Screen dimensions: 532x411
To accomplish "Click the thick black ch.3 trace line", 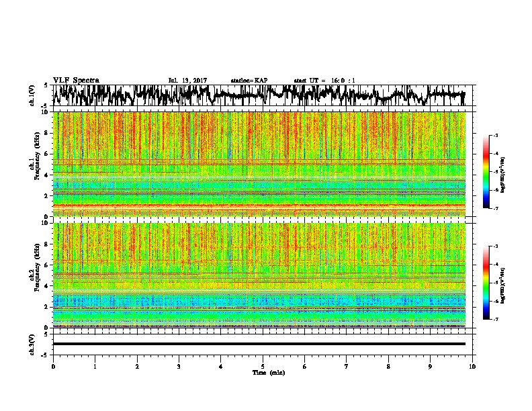I will coord(259,344).
